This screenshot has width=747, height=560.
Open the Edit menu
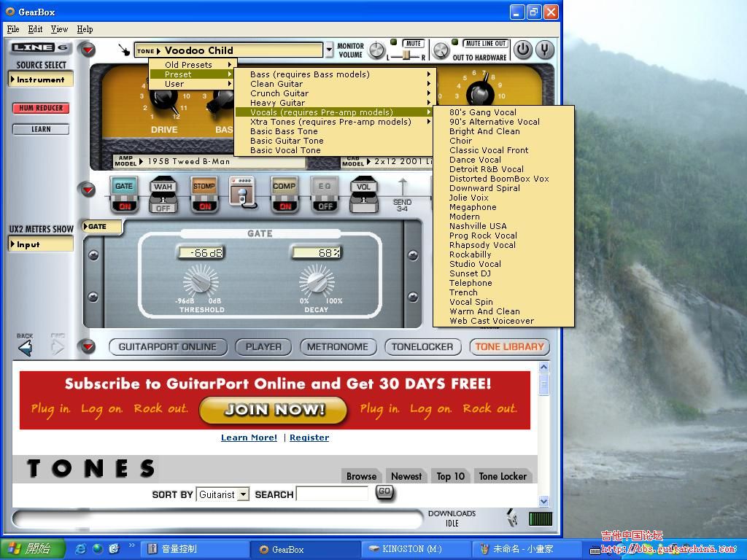point(35,29)
